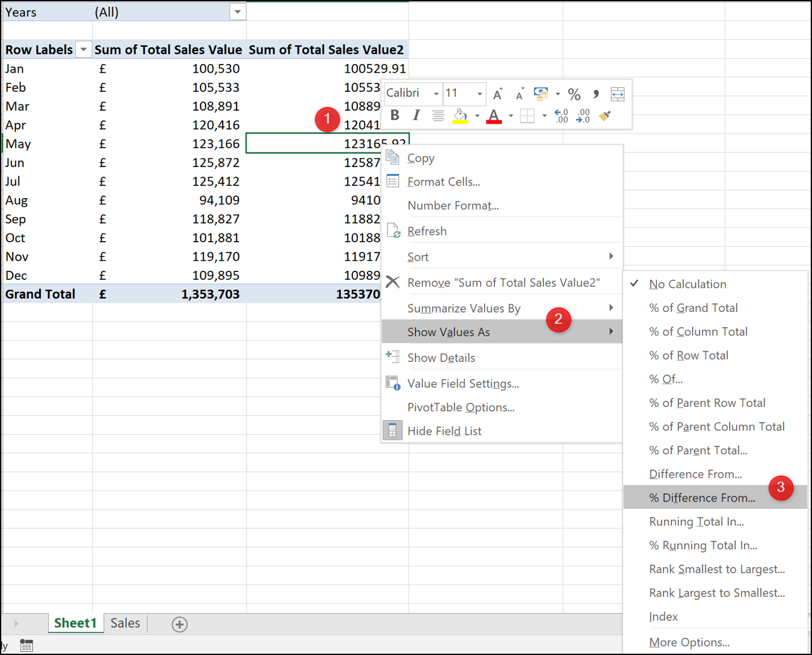Image resolution: width=812 pixels, height=655 pixels.
Task: Click the Comma Style icon
Action: pyautogui.click(x=596, y=93)
